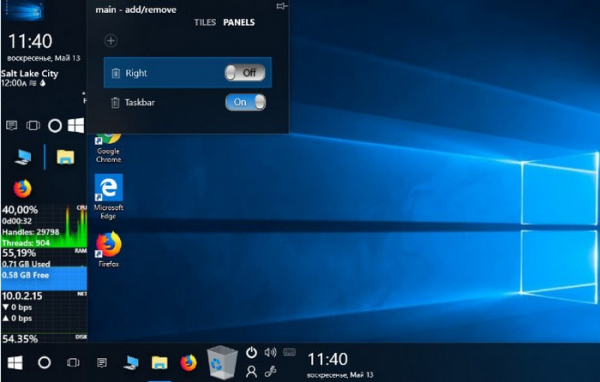Viewport: 600px width, 382px height.
Task: Open This PC icon in the sidebar
Action: (23, 157)
